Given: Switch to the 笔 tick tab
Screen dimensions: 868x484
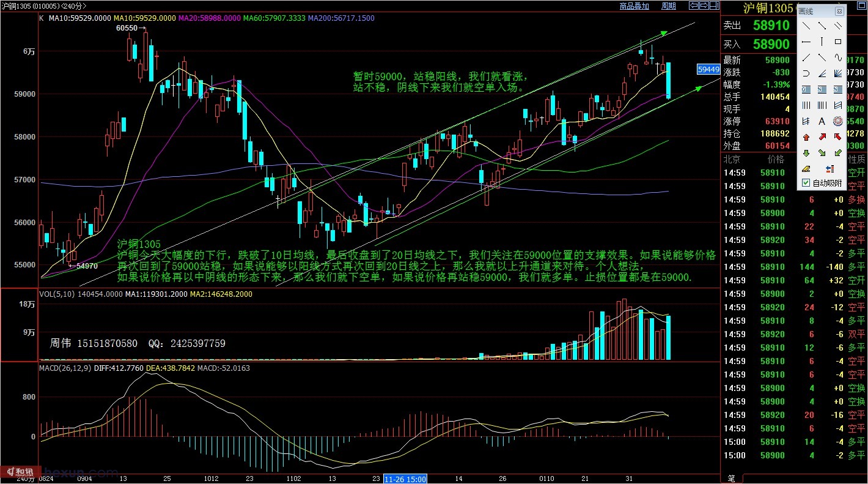Looking at the screenshot, I should pyautogui.click(x=730, y=478).
